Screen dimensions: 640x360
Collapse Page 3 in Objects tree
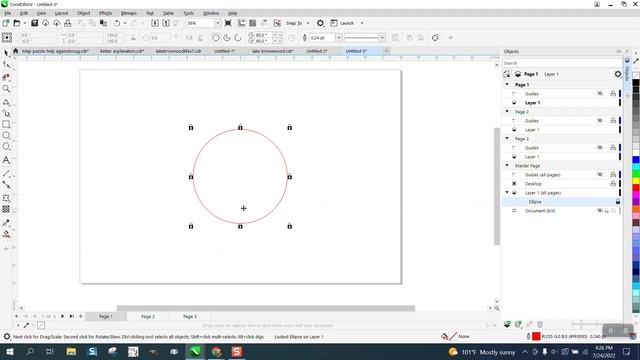tap(507, 138)
